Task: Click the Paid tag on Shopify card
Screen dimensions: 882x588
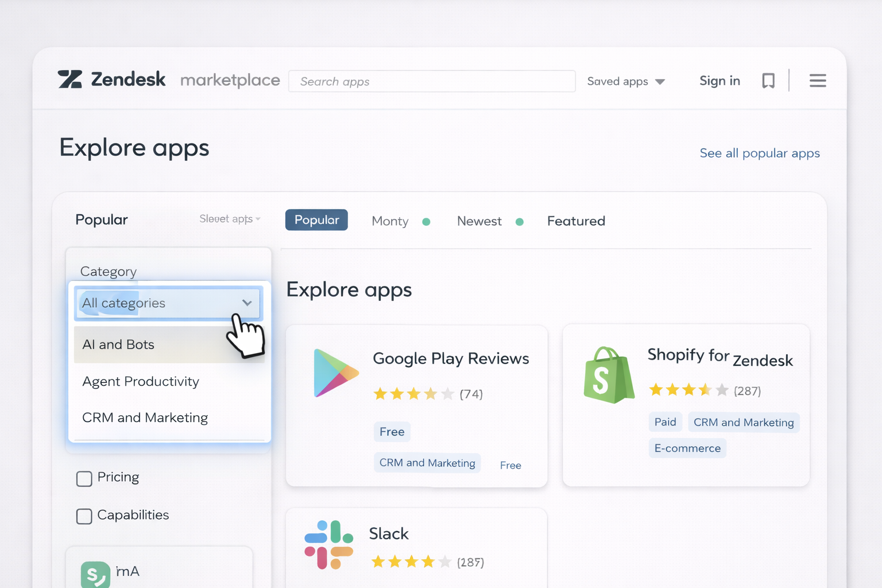Action: coord(665,422)
